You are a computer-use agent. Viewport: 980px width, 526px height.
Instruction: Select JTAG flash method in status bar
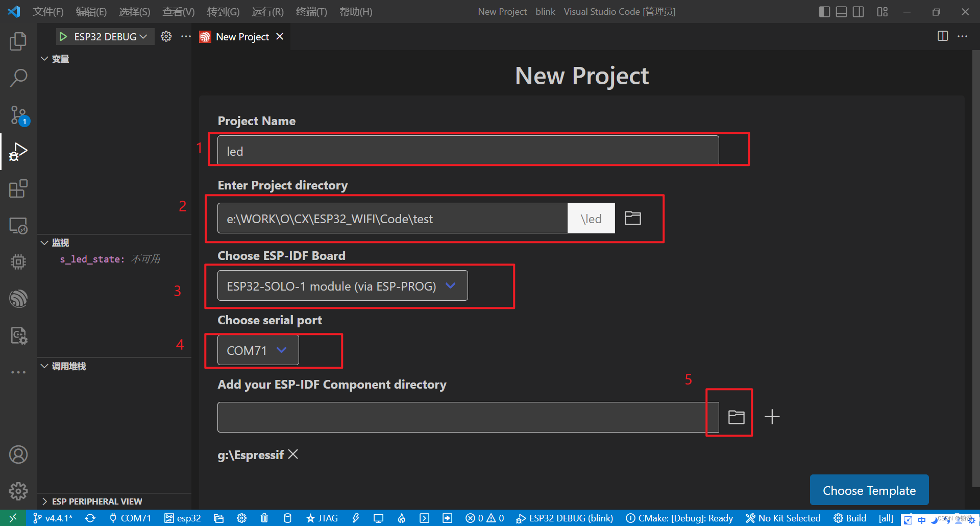(322, 518)
